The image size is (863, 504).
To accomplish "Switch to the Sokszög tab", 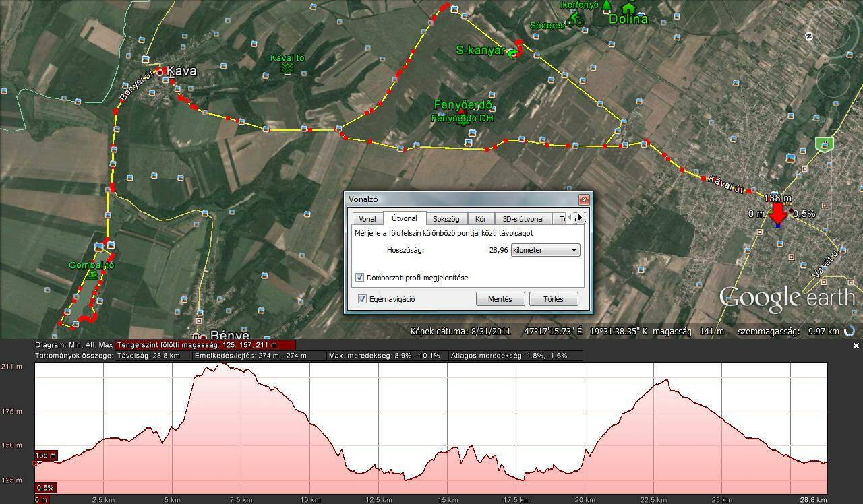I will tap(446, 219).
